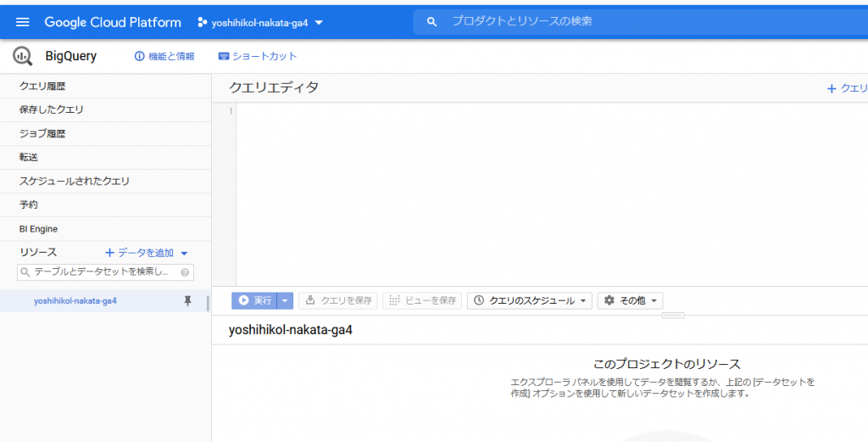Click the plus icon beside データを追加
868x442 pixels.
pos(109,253)
